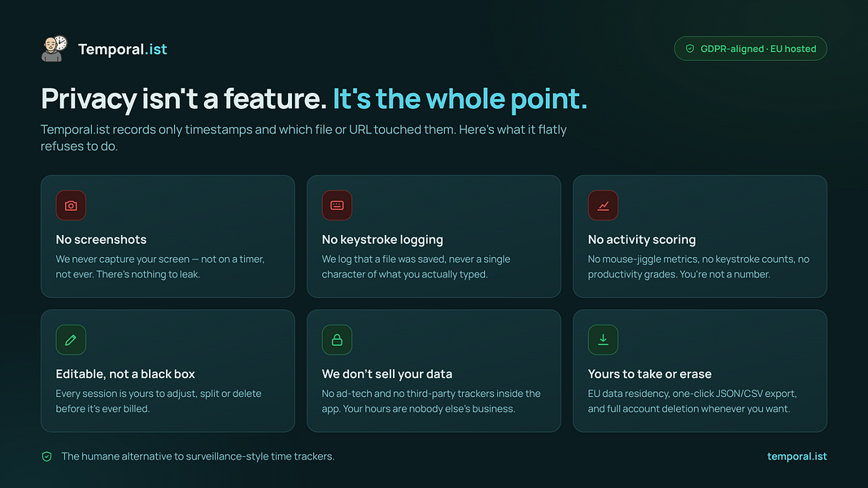Click the download icon on export card
The height and width of the screenshot is (488, 868).
[603, 340]
